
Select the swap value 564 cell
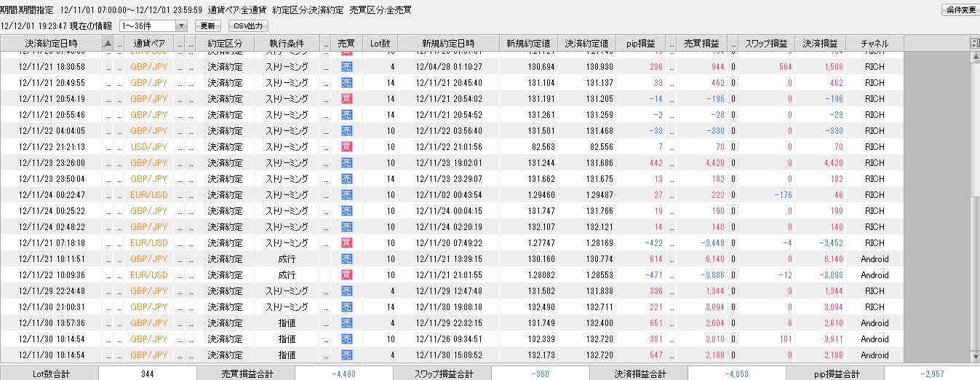[x=765, y=66]
